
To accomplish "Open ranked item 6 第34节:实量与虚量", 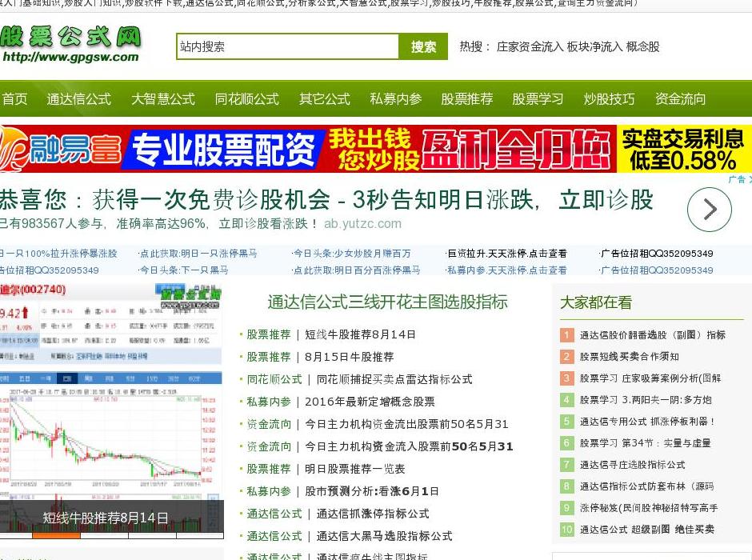I will pyautogui.click(x=645, y=443).
